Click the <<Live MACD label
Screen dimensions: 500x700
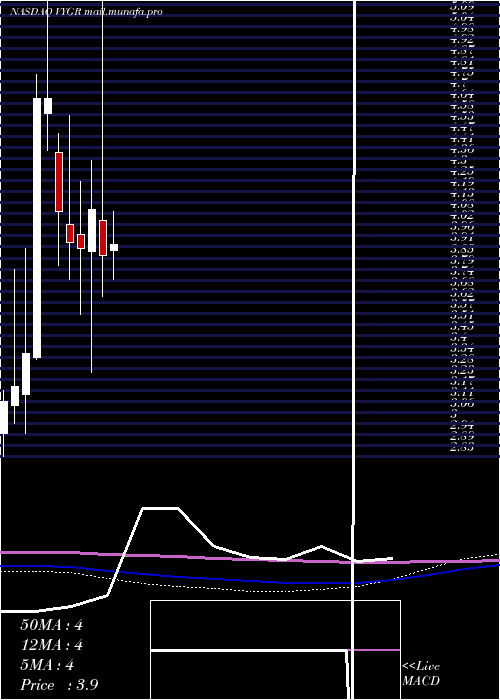[421, 674]
